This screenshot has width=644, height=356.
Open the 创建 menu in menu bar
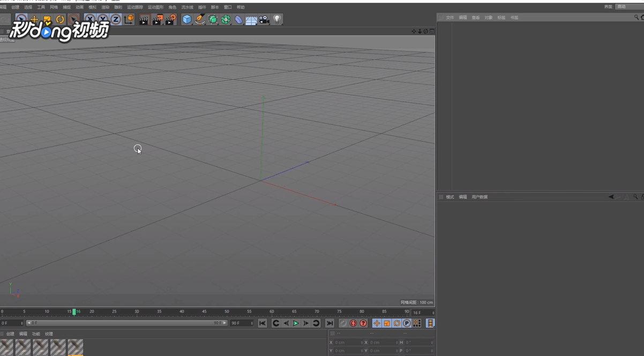[15, 8]
